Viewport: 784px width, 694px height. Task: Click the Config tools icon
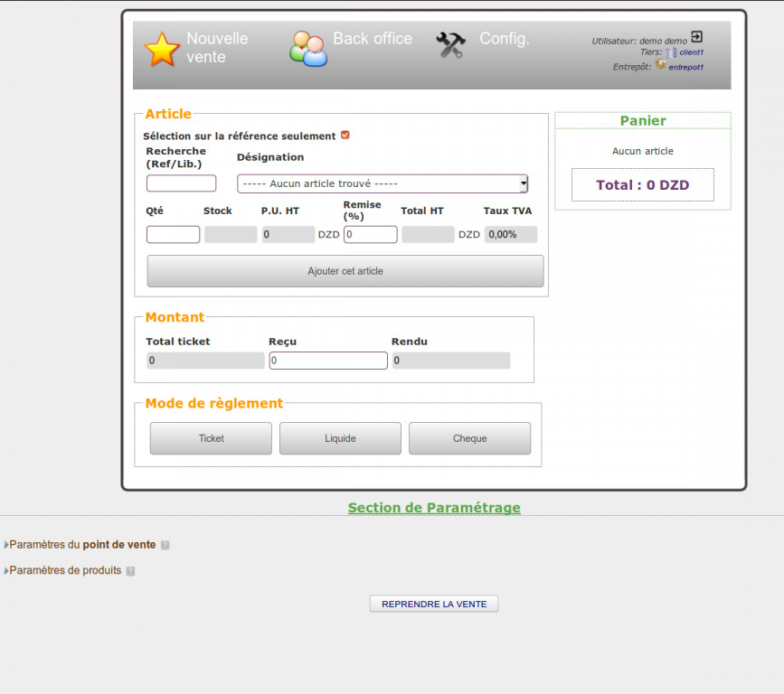451,45
